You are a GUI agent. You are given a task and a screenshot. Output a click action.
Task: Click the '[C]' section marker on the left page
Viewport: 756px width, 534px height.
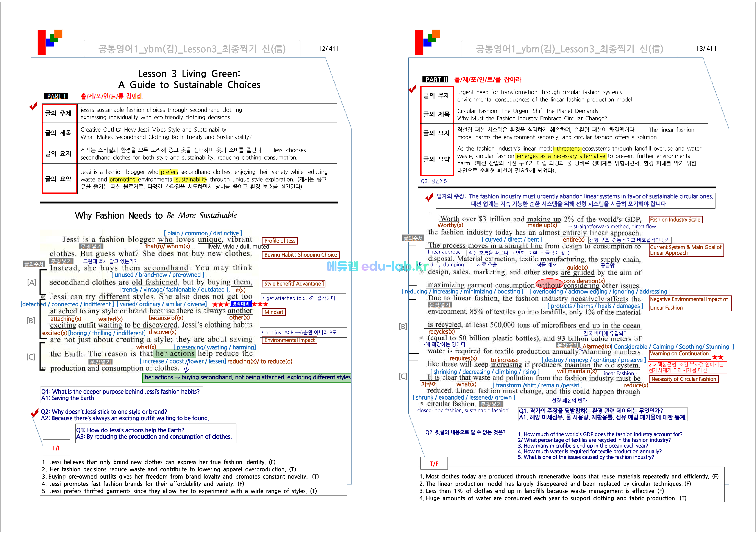tap(31, 357)
